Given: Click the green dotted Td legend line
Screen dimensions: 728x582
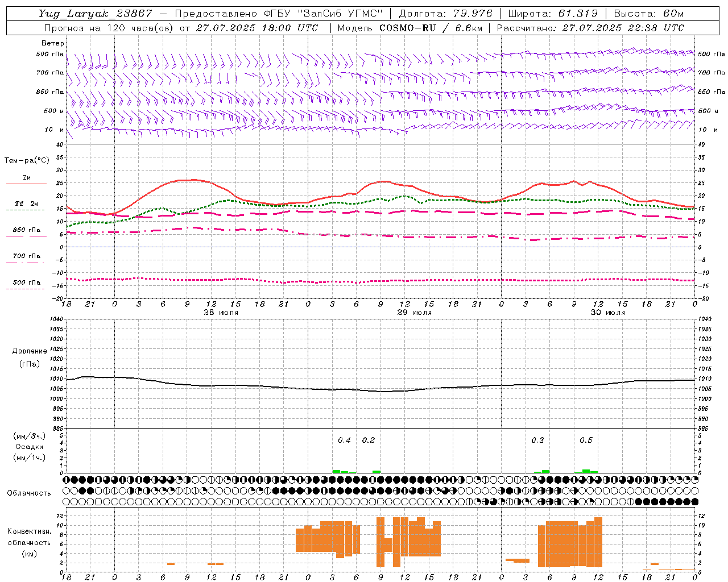Looking at the screenshot, I should [x=25, y=210].
